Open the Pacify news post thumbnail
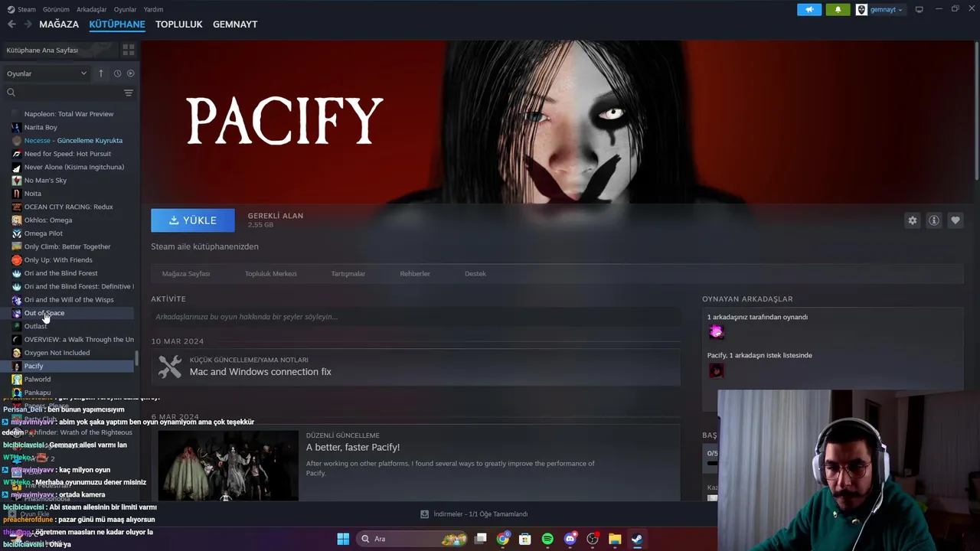The image size is (980, 551). [228, 466]
